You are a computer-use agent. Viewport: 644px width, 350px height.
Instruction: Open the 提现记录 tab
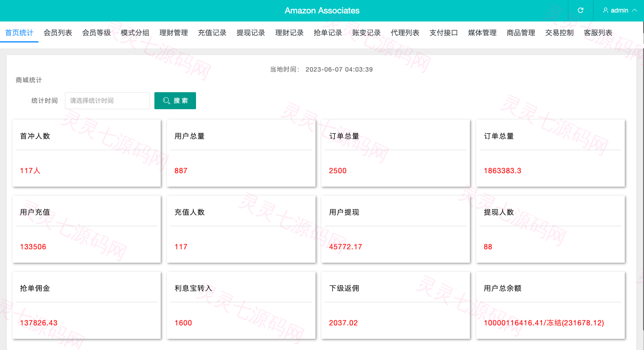click(x=251, y=33)
